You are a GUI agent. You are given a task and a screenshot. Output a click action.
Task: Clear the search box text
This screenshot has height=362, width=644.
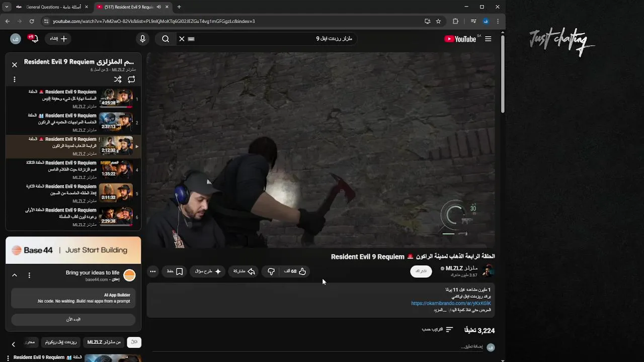pyautogui.click(x=182, y=39)
